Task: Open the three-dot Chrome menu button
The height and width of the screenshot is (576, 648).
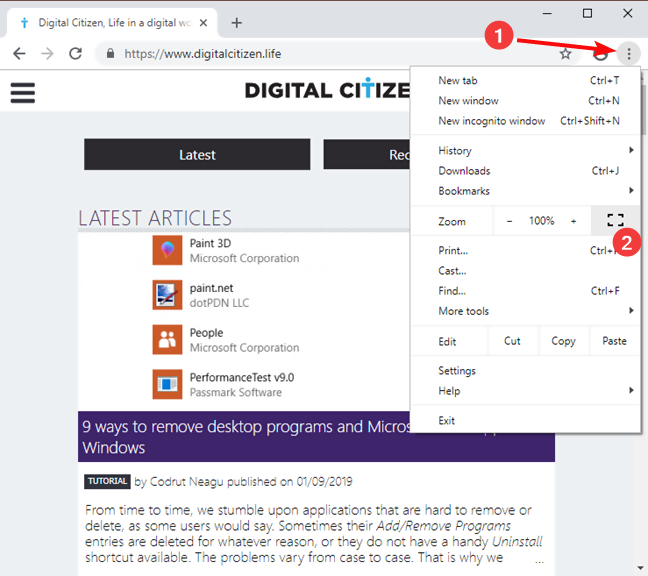Action: (629, 54)
